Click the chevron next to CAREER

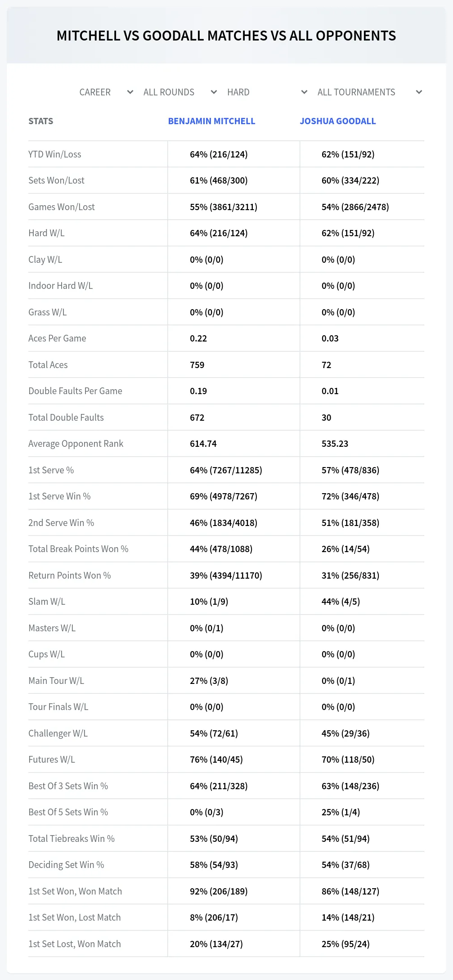click(130, 92)
